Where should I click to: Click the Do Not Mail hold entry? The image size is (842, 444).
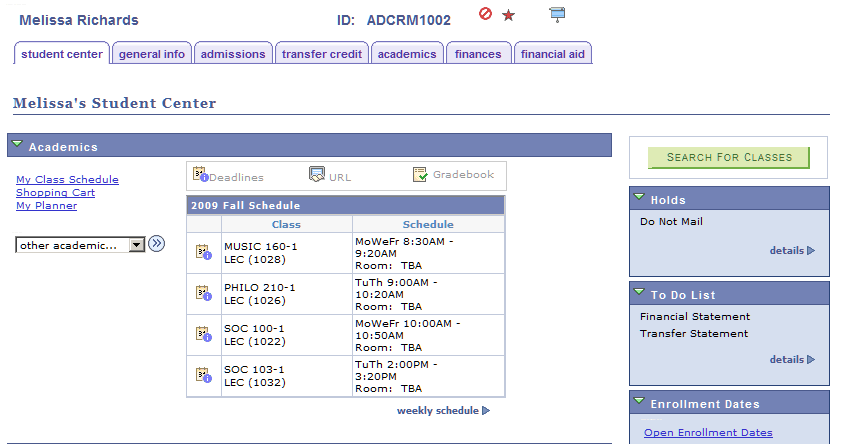tap(671, 222)
